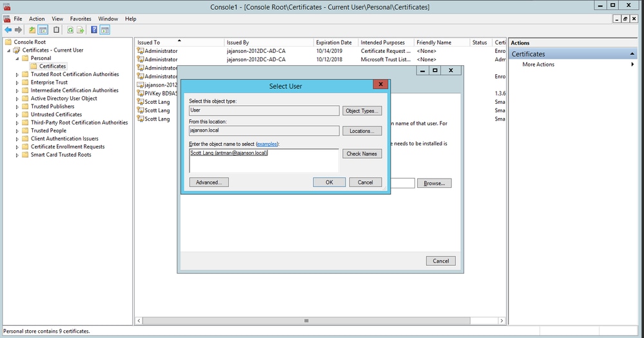Click the Refresh toolbar icon
Image resolution: width=644 pixels, height=338 pixels.
coord(70,30)
